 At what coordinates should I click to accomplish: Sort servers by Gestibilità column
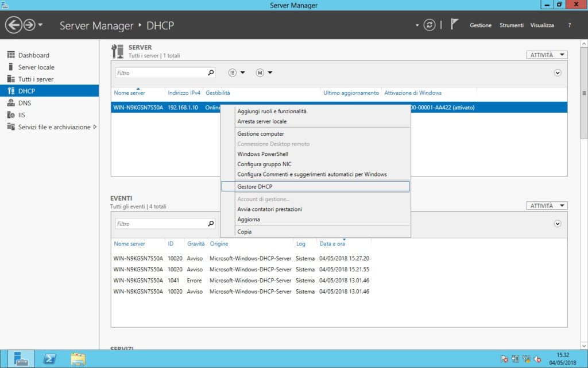tap(218, 93)
